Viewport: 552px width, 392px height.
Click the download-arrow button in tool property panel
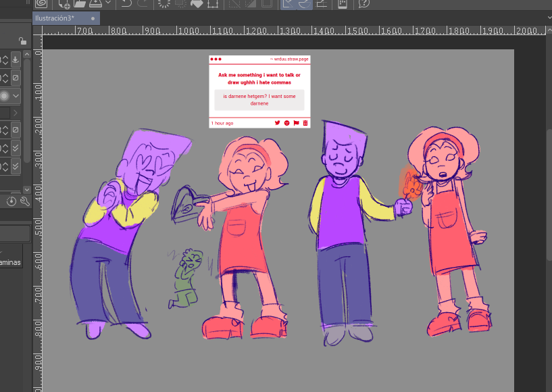[x=16, y=59]
